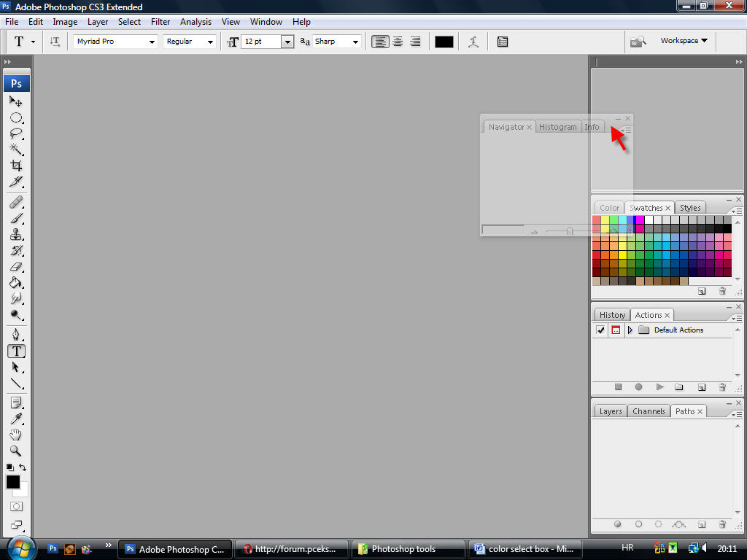Open the Workspace menu button
This screenshot has height=560, width=747.
click(x=684, y=41)
